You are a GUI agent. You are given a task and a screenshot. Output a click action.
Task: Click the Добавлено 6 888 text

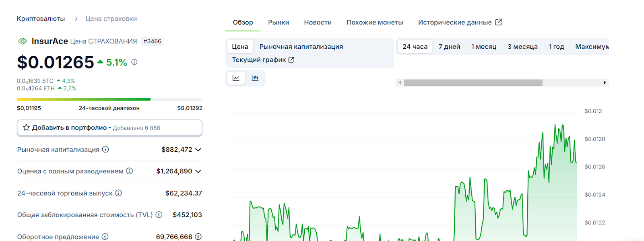136,128
